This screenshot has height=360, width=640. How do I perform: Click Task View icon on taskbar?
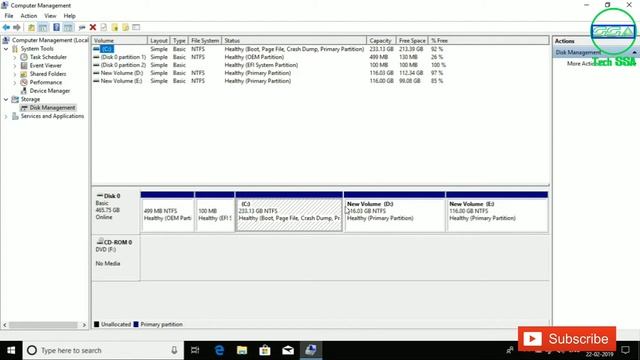[195, 350]
